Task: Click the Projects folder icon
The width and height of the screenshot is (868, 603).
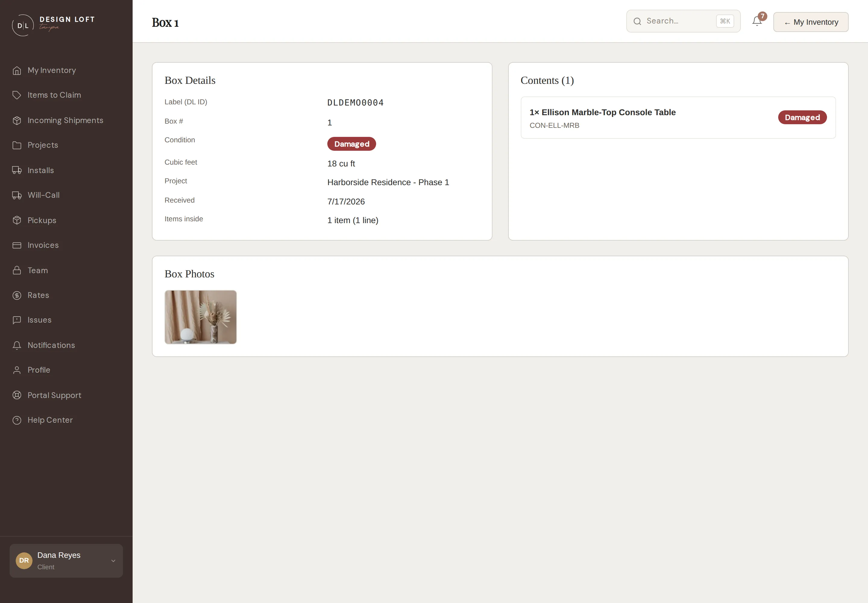Action: 17,145
